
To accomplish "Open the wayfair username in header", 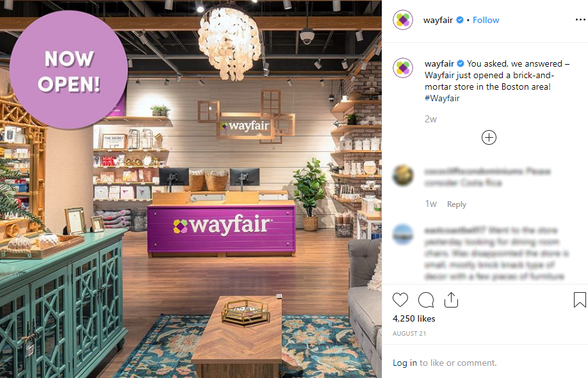I will pos(438,20).
